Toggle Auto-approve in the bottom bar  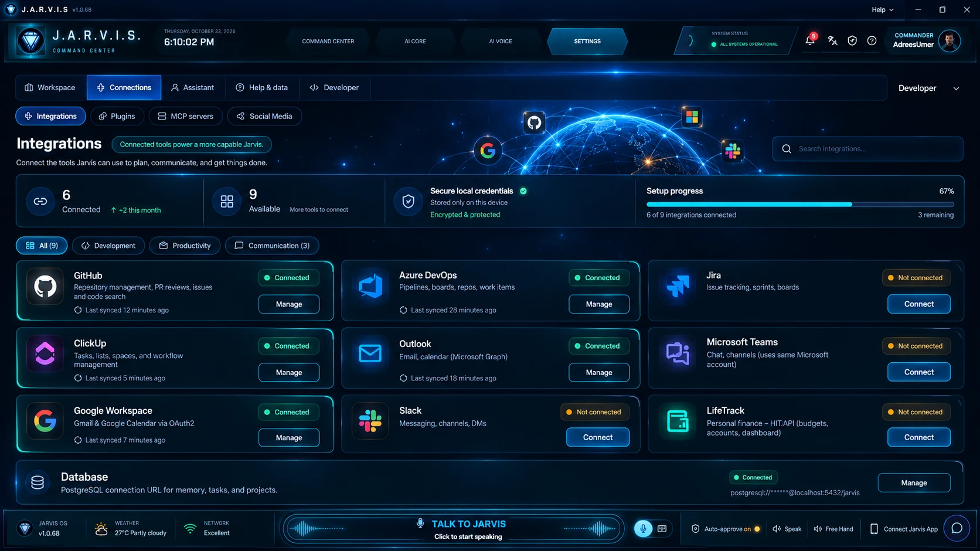pos(726,529)
